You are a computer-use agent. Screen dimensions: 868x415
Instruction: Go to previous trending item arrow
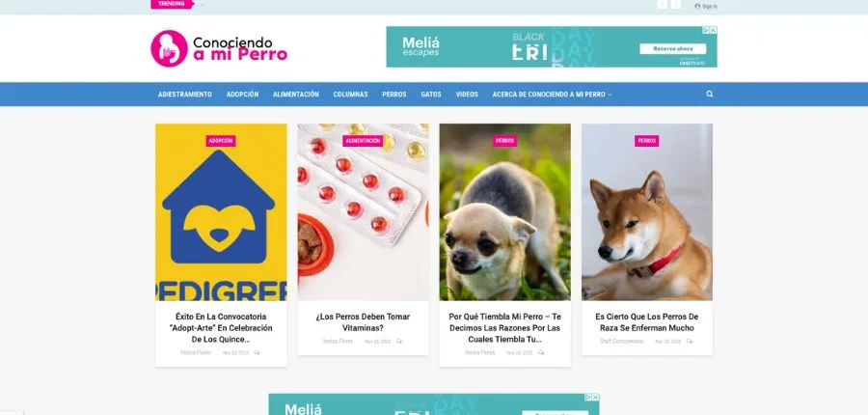pos(662,5)
